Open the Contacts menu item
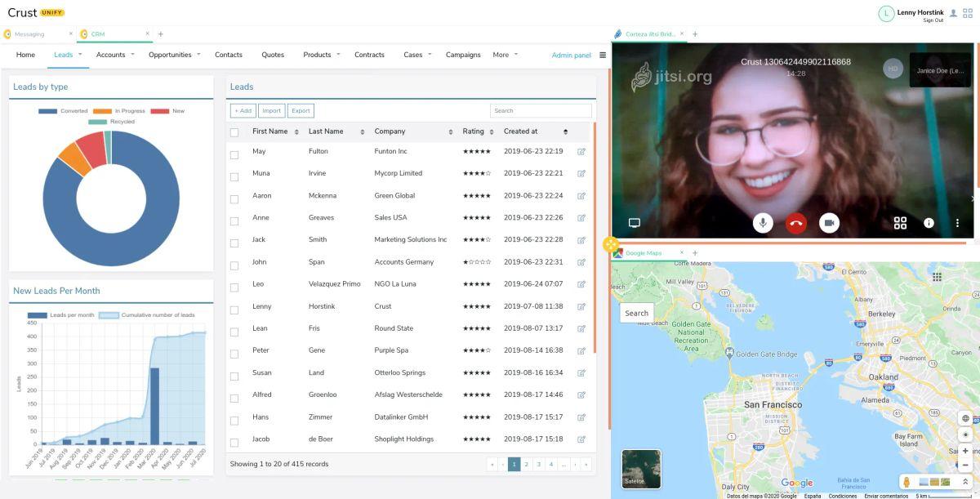The image size is (980, 499). [x=229, y=55]
